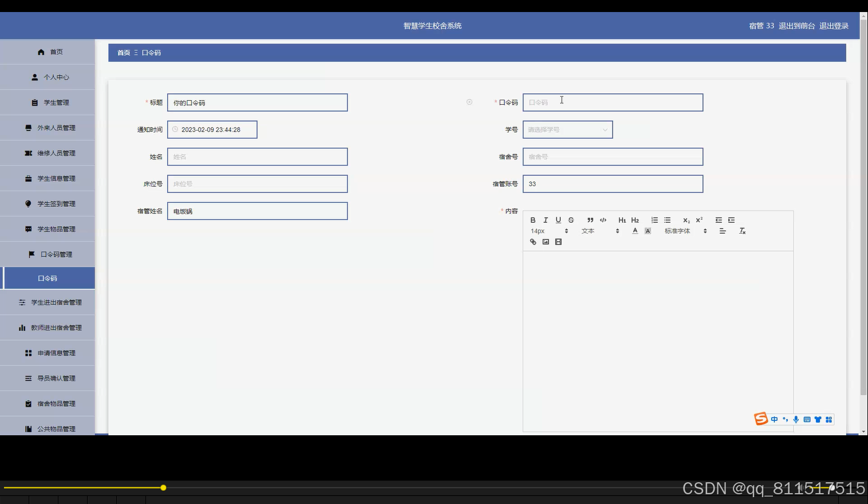This screenshot has width=868, height=504.
Task: Open Sogou soft keyboard
Action: pos(807,419)
